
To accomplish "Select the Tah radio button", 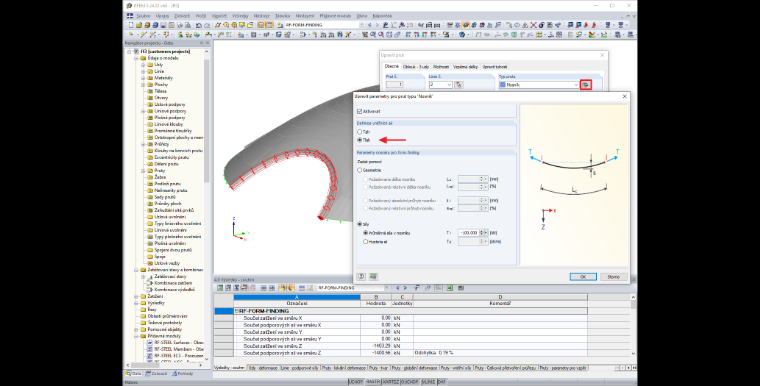I will [360, 132].
